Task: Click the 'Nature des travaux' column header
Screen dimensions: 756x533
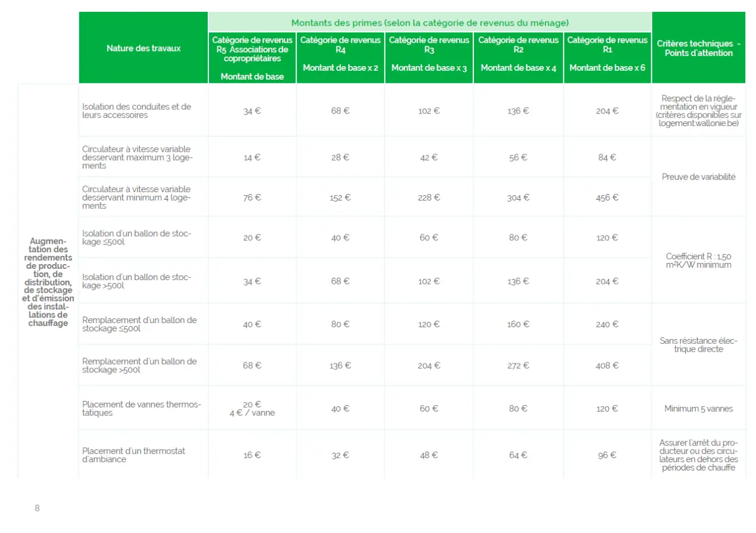Action: pyautogui.click(x=143, y=48)
